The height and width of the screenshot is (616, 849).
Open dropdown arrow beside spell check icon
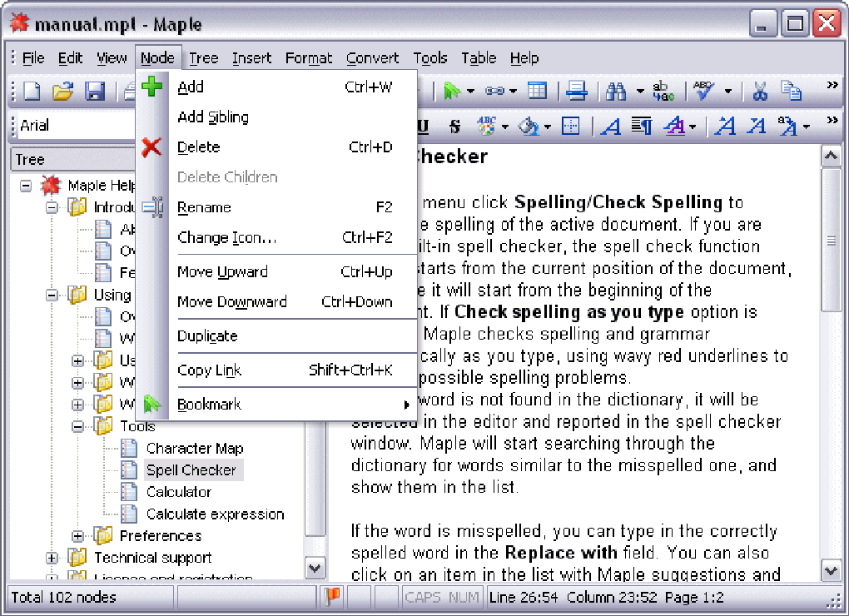[x=728, y=91]
